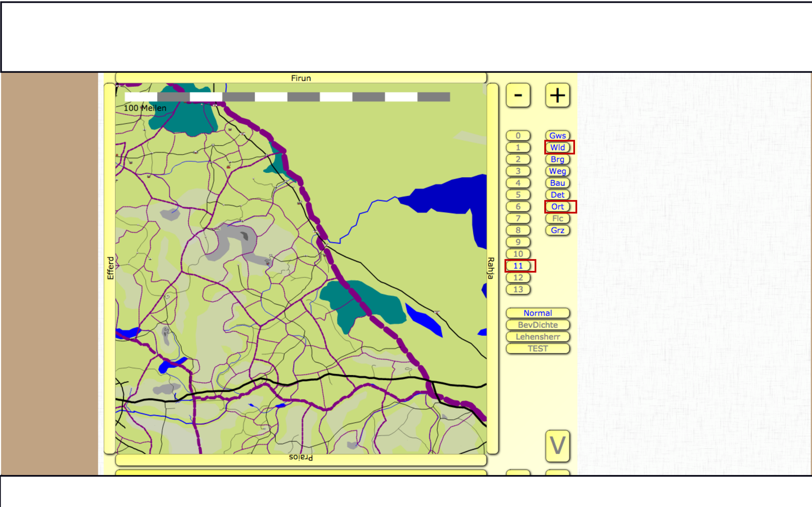Toggle the Wld forest layer
Image resolution: width=812 pixels, height=507 pixels.
(x=557, y=148)
